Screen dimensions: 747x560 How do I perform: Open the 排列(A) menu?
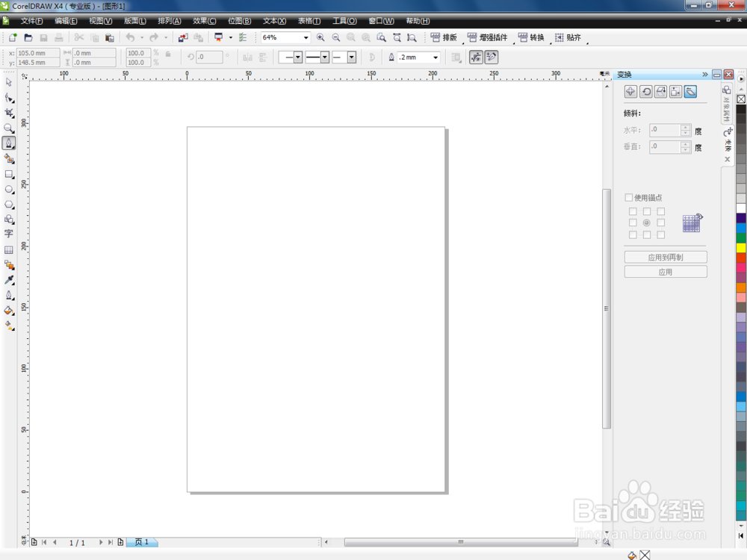pyautogui.click(x=170, y=21)
